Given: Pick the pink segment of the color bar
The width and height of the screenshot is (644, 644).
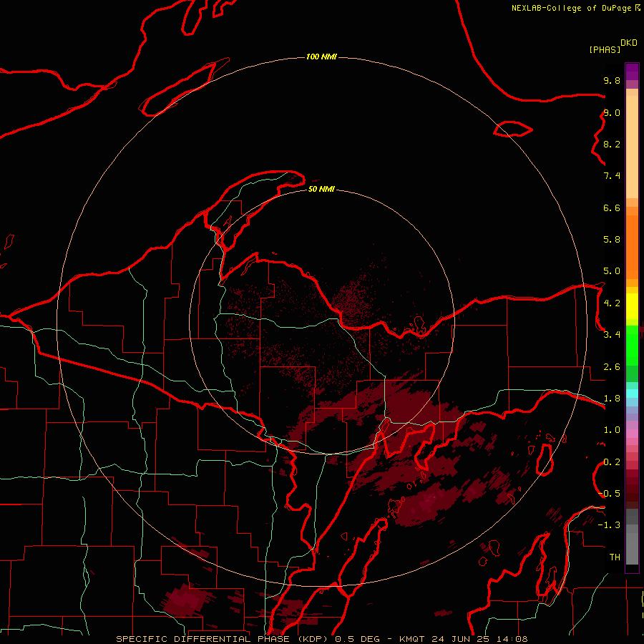Looking at the screenshot, I should tap(632, 434).
